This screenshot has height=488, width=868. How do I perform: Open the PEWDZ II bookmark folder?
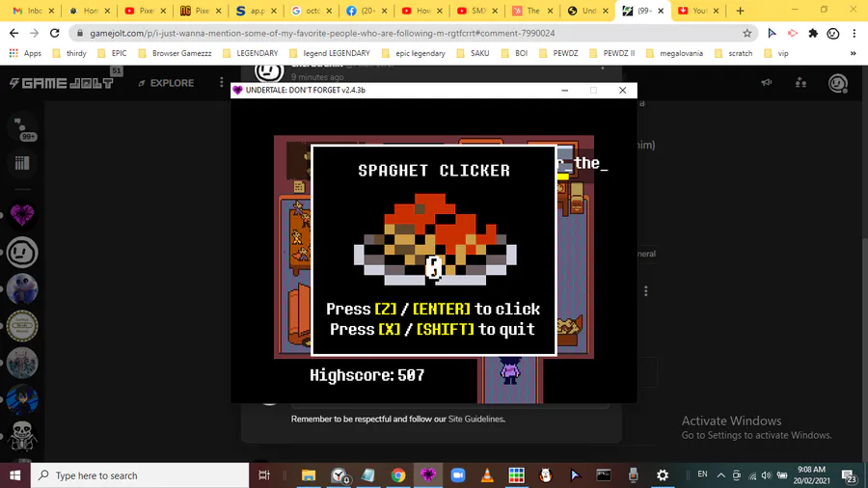(x=611, y=54)
